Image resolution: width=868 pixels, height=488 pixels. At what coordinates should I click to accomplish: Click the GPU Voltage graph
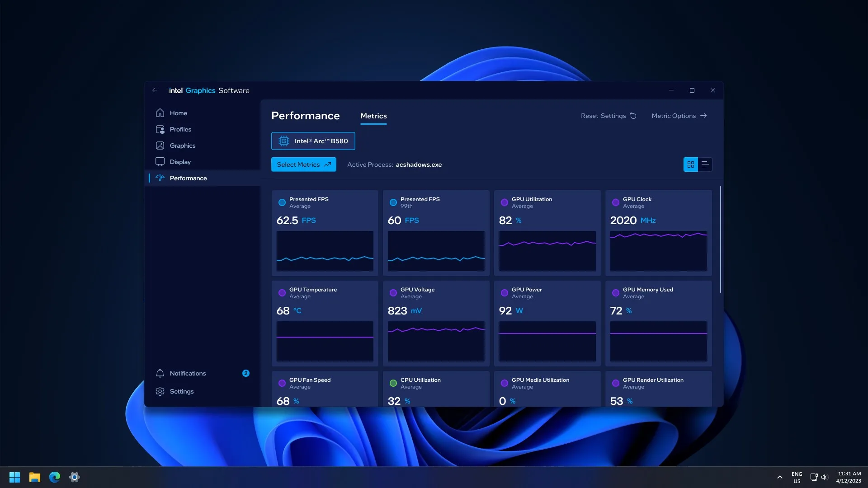(x=436, y=341)
